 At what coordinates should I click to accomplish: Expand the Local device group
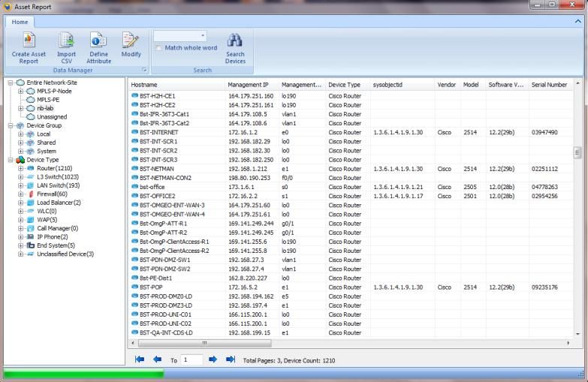pos(20,134)
